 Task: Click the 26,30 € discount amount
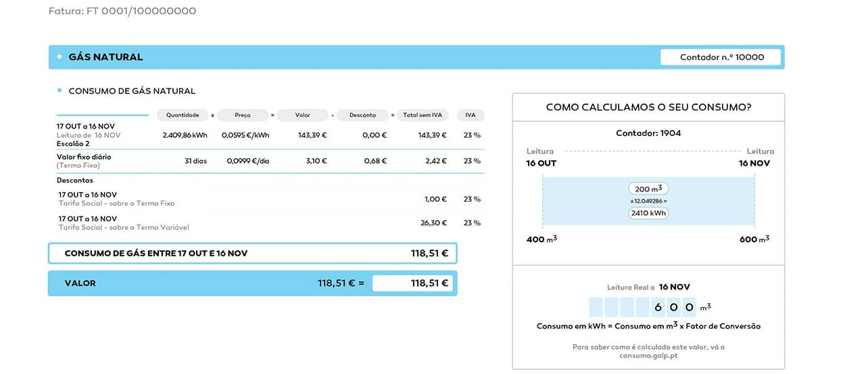433,223
